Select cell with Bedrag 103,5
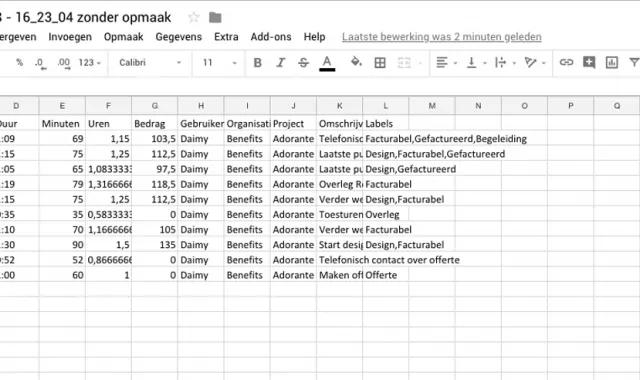The image size is (640, 380). (155, 139)
